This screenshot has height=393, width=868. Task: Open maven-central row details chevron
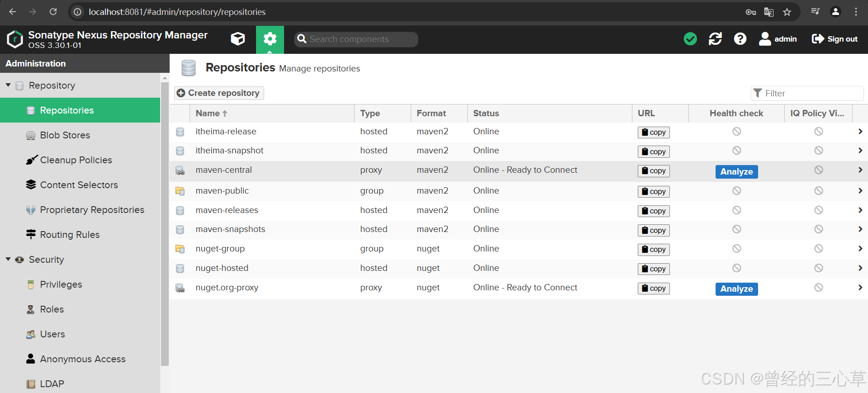(860, 170)
